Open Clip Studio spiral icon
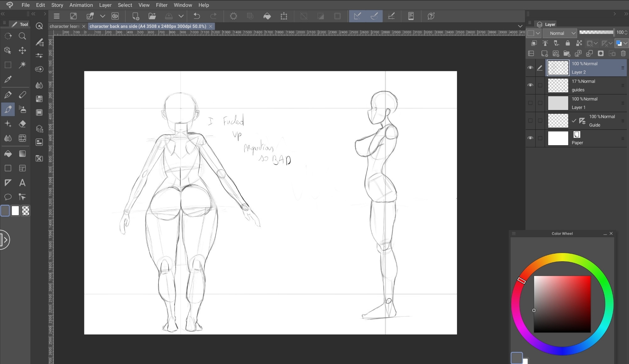This screenshot has width=629, height=364. click(x=115, y=16)
